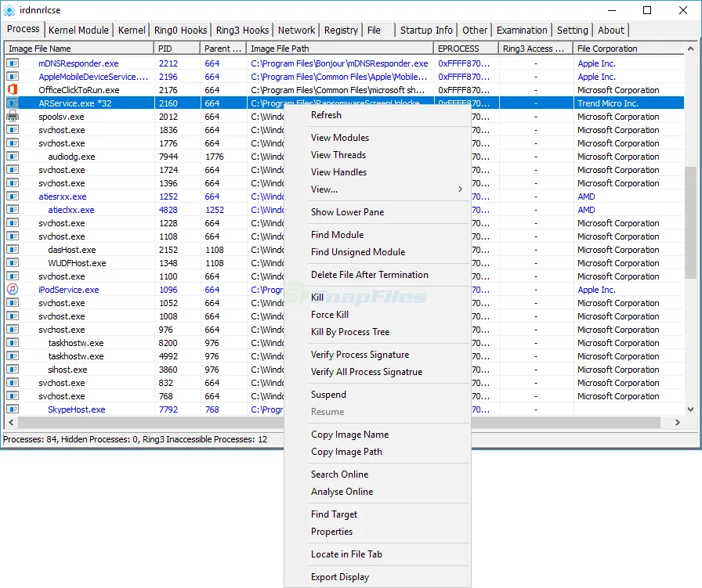
Task: Click the sihost.exe process icon
Action: pos(13,370)
